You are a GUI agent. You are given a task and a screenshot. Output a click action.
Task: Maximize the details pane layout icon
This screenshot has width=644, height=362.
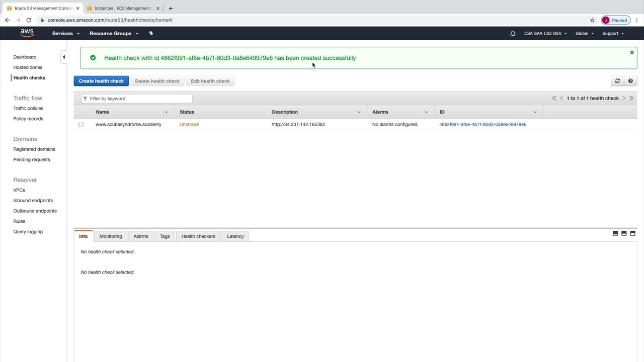633,233
